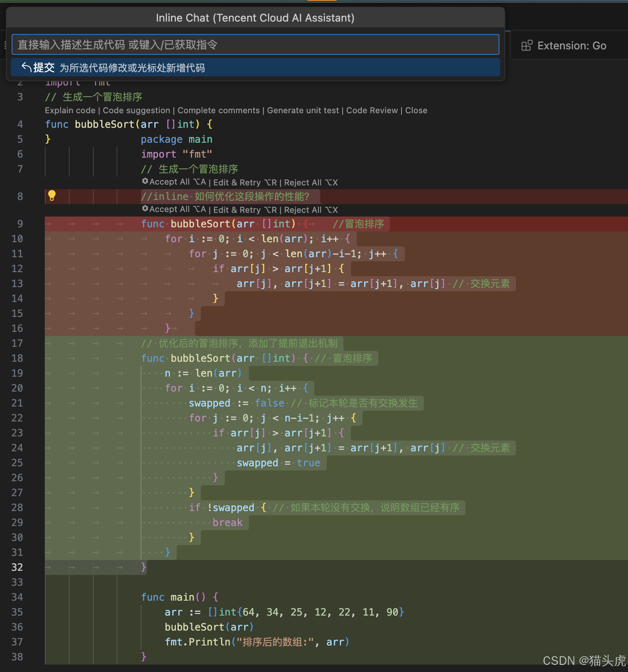This screenshot has height=672, width=628.
Task: Click Edit & Retry above line 8
Action: click(245, 182)
